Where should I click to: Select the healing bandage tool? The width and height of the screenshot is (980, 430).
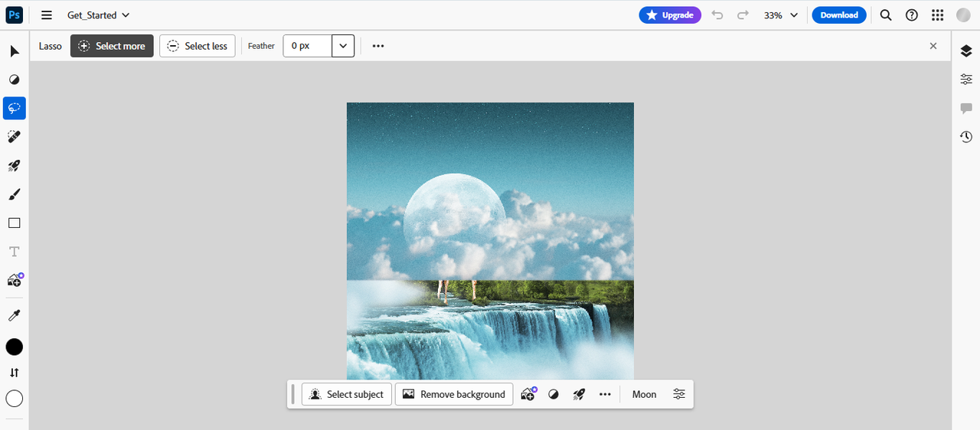click(15, 136)
